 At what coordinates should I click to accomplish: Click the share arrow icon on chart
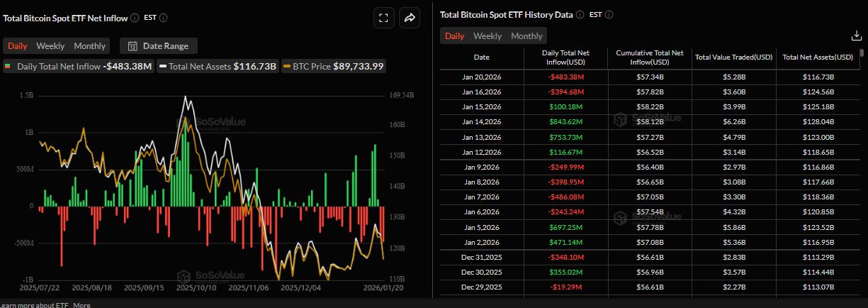pyautogui.click(x=410, y=18)
